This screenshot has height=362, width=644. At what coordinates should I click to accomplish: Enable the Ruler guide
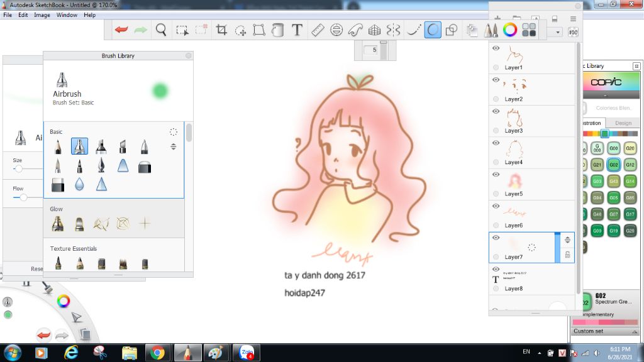pyautogui.click(x=318, y=30)
